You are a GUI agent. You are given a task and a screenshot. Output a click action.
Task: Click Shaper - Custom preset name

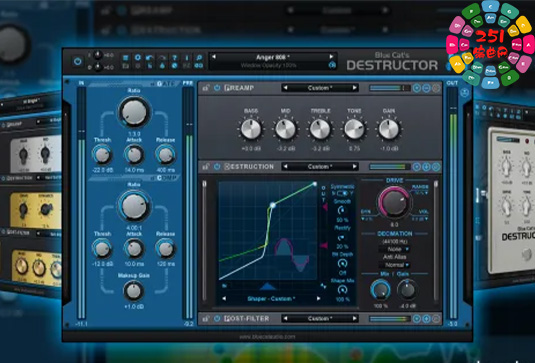(271, 299)
